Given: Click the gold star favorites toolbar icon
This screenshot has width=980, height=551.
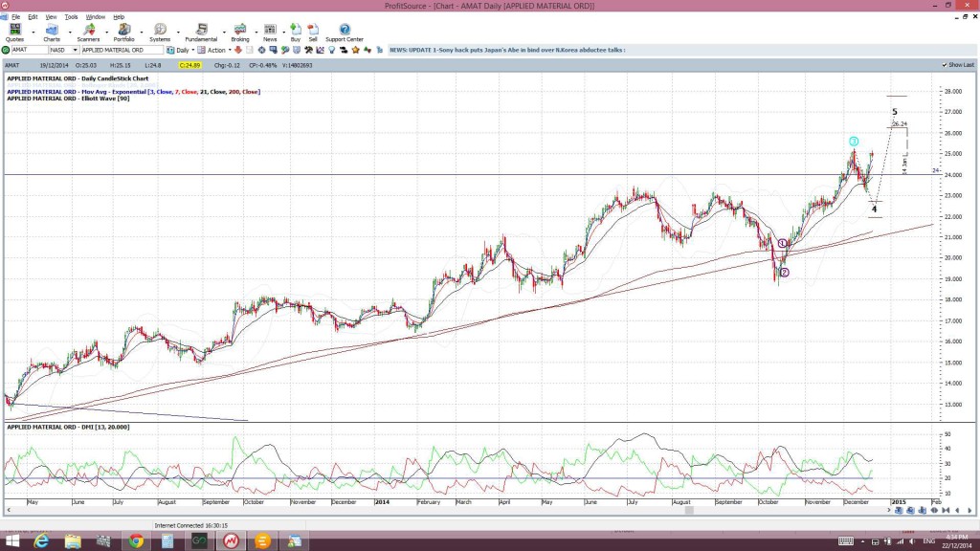Looking at the screenshot, I should point(355,50).
